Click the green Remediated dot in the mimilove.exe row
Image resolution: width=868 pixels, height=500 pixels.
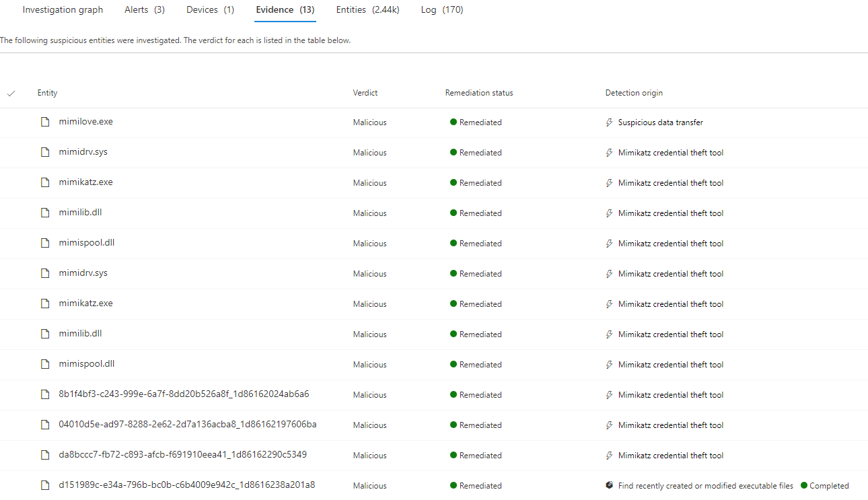454,122
